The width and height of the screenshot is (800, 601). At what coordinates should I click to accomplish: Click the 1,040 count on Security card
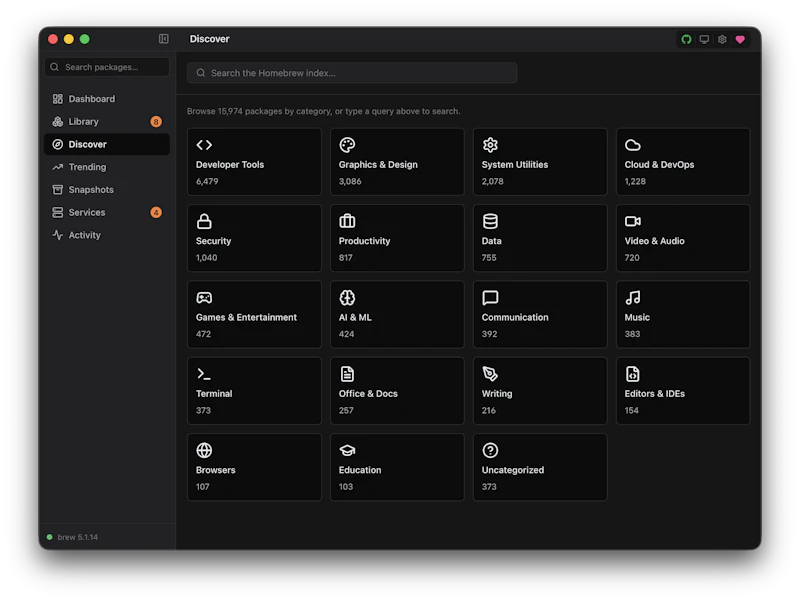click(x=207, y=258)
